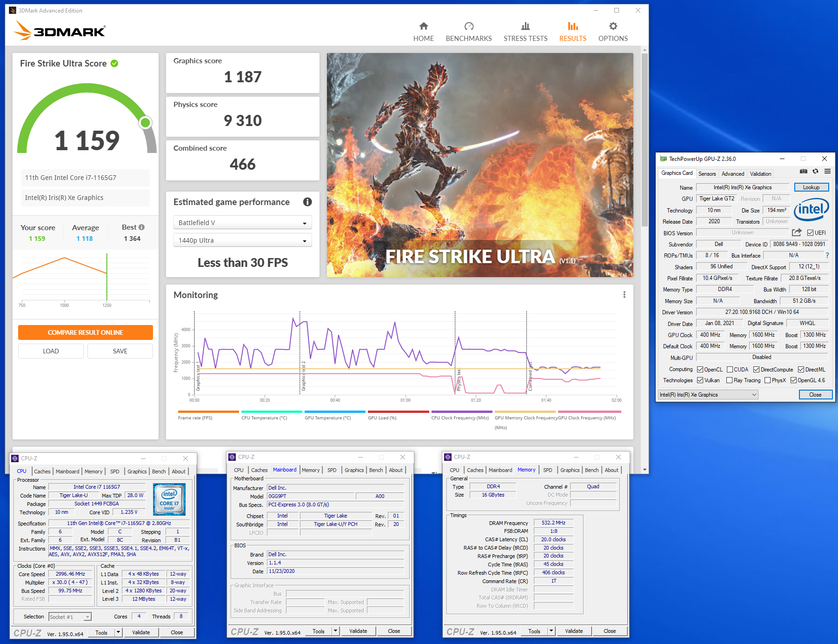This screenshot has width=838, height=644.
Task: Toggle the OpenCL checkbox in GPU-Z
Action: pos(700,370)
